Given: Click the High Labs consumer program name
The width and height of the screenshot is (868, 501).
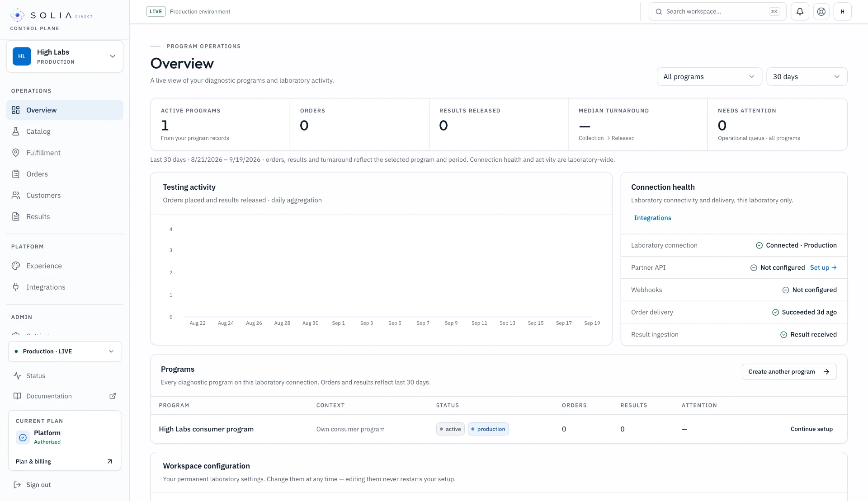Looking at the screenshot, I should [206, 429].
